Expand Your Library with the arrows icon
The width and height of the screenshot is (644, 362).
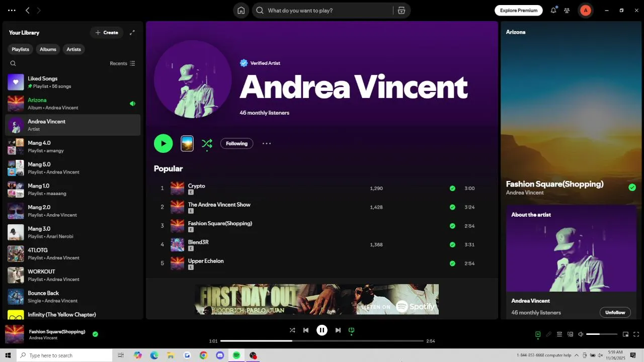coord(132,33)
